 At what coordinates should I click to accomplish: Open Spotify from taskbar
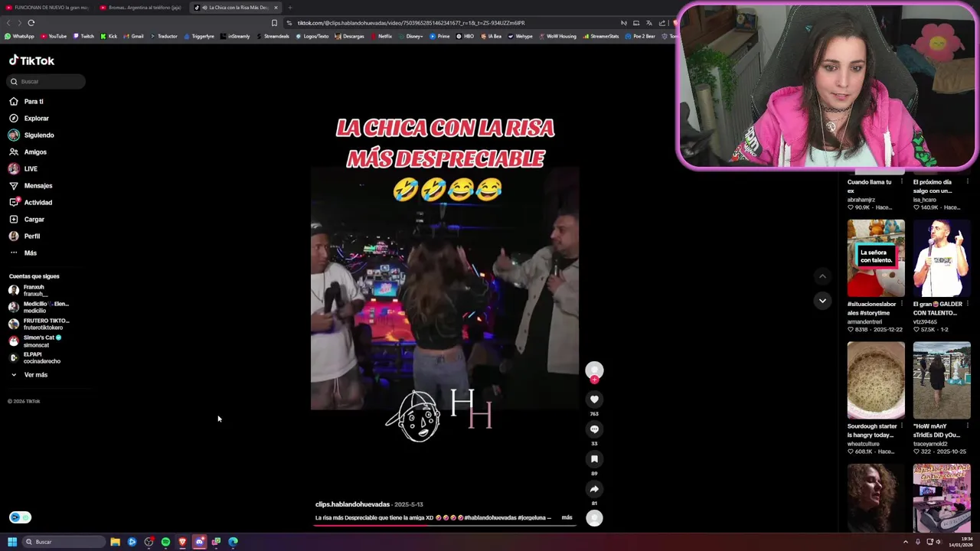point(165,542)
